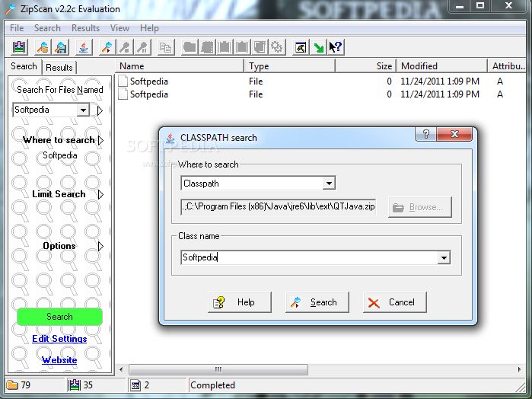The height and width of the screenshot is (399, 532).
Task: Click the greyed copy documents toolbar icon
Action: [x=166, y=47]
